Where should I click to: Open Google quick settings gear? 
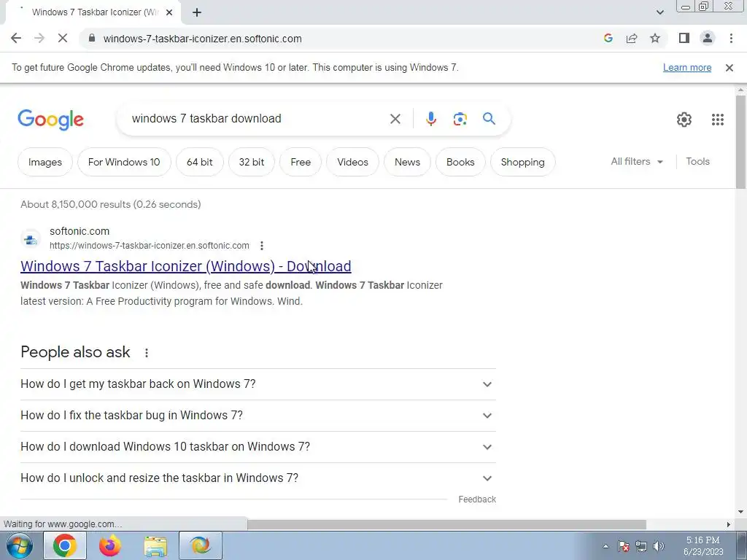684,120
